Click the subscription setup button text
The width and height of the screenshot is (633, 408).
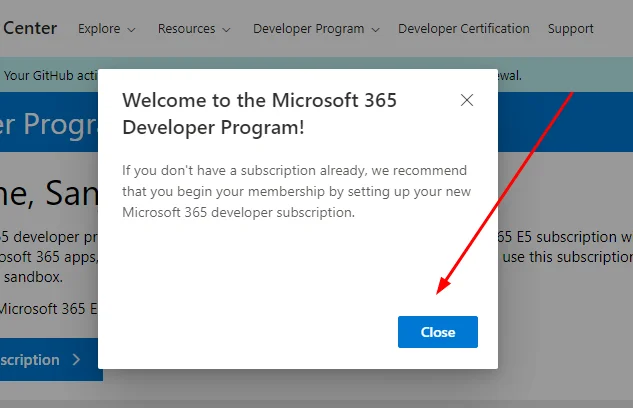tap(30, 360)
